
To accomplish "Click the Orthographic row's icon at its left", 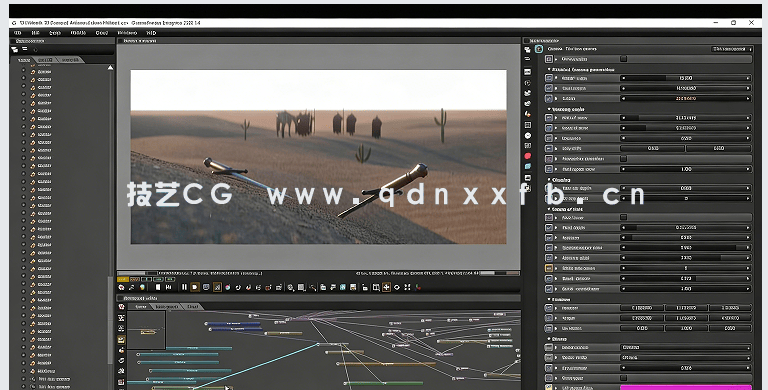I will pyautogui.click(x=549, y=59).
